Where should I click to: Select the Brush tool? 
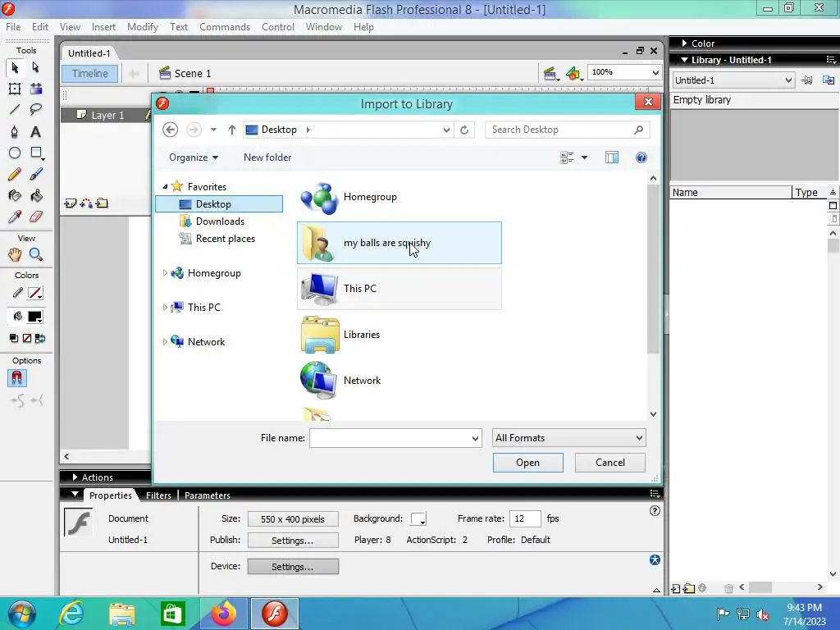36,174
